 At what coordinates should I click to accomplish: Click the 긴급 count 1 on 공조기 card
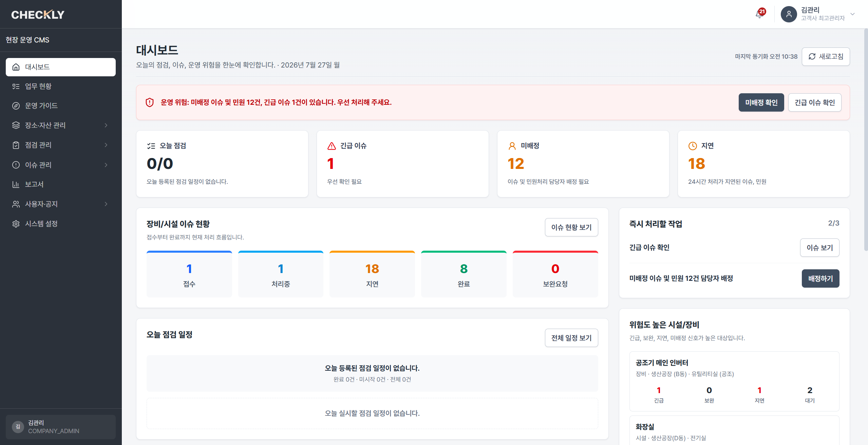(x=659, y=390)
